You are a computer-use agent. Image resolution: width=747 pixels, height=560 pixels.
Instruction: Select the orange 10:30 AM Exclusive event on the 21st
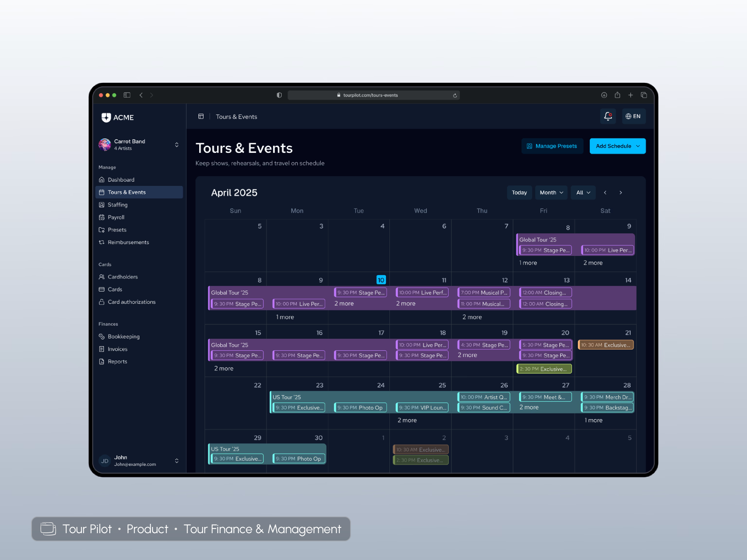coord(605,345)
